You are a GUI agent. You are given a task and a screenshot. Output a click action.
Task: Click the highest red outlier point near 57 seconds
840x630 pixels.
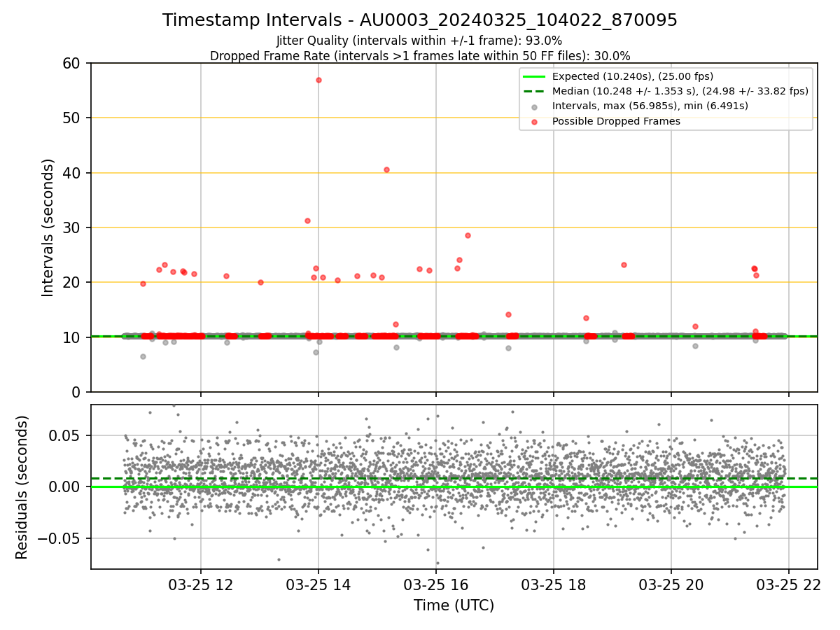(x=318, y=80)
